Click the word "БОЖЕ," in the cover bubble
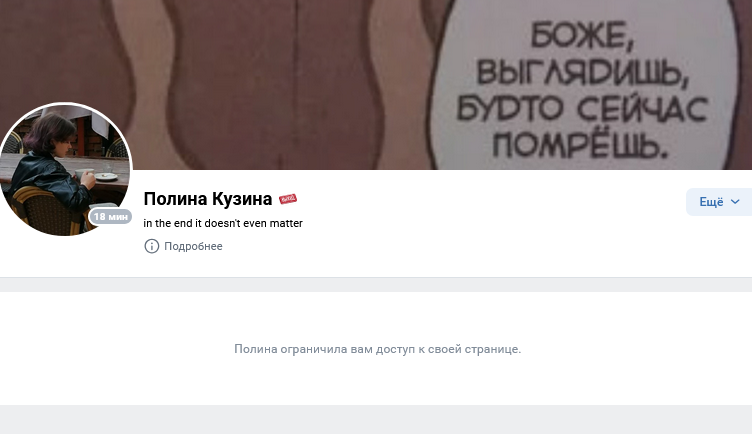Viewport: 752px width, 434px height. pyautogui.click(x=582, y=35)
